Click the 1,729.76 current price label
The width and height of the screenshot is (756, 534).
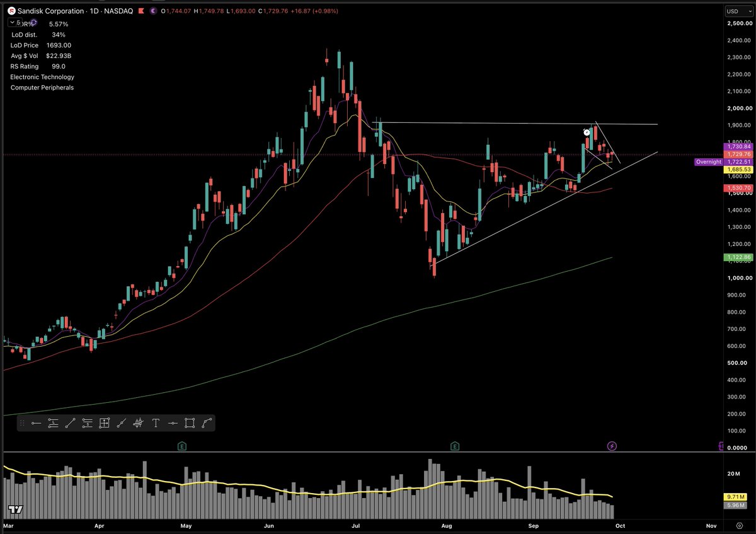click(x=738, y=154)
